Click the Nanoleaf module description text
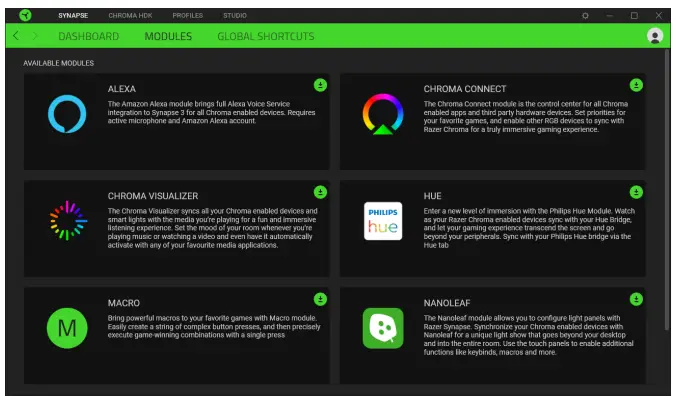The height and width of the screenshot is (405, 677). (x=528, y=335)
